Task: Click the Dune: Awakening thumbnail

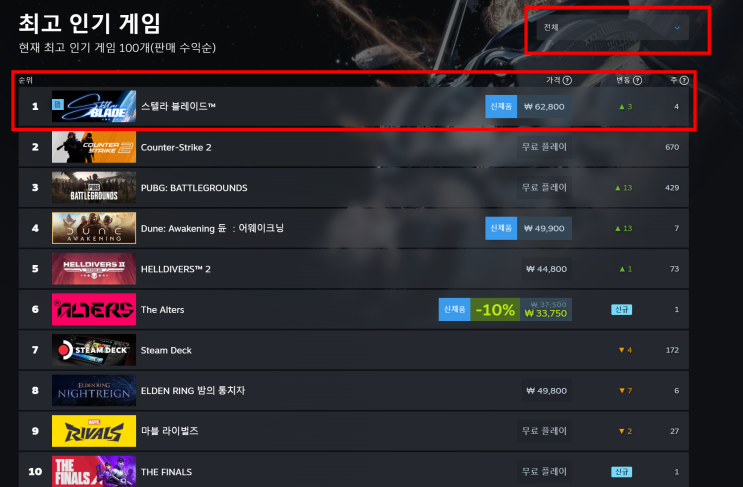Action: [x=94, y=228]
